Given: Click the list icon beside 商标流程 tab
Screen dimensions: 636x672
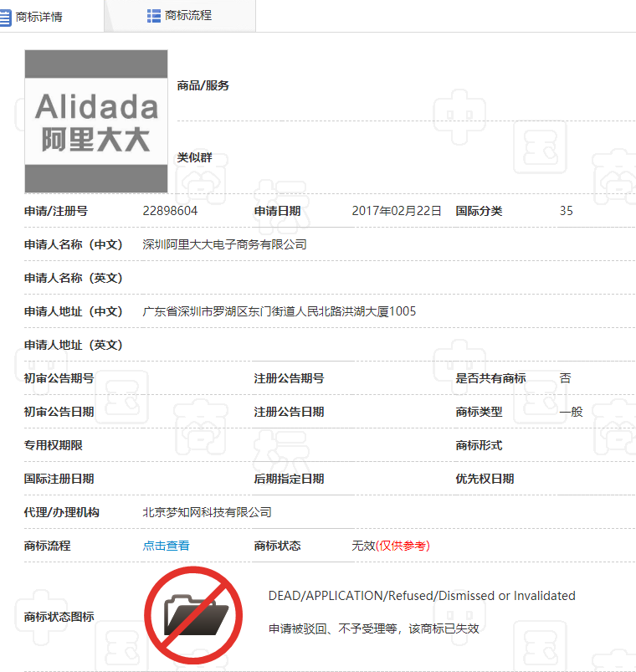Looking at the screenshot, I should pyautogui.click(x=154, y=16).
